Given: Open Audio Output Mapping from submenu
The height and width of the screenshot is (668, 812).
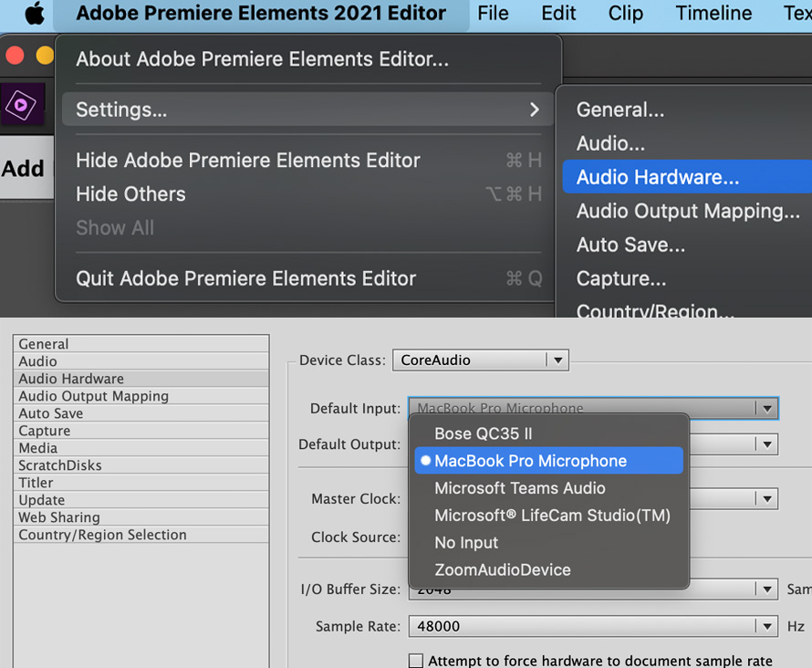Looking at the screenshot, I should coord(687,212).
